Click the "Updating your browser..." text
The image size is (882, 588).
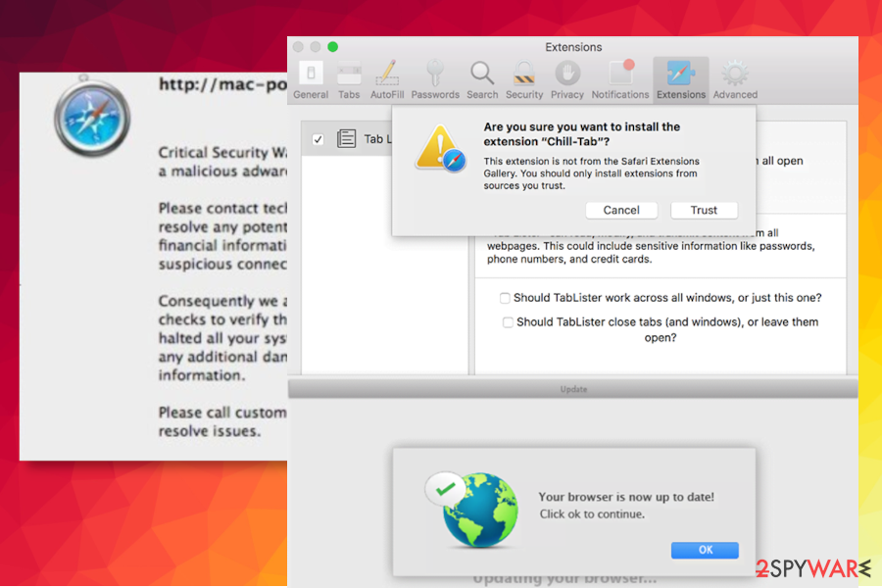click(x=564, y=578)
